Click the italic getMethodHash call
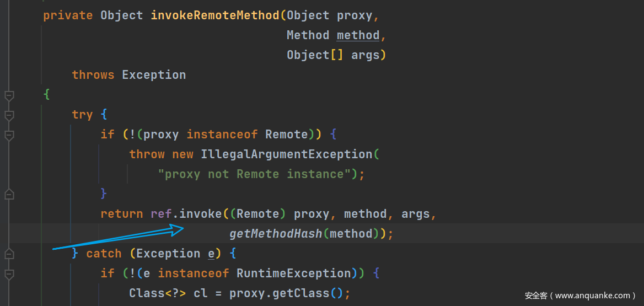Image resolution: width=644 pixels, height=306 pixels. (x=276, y=234)
